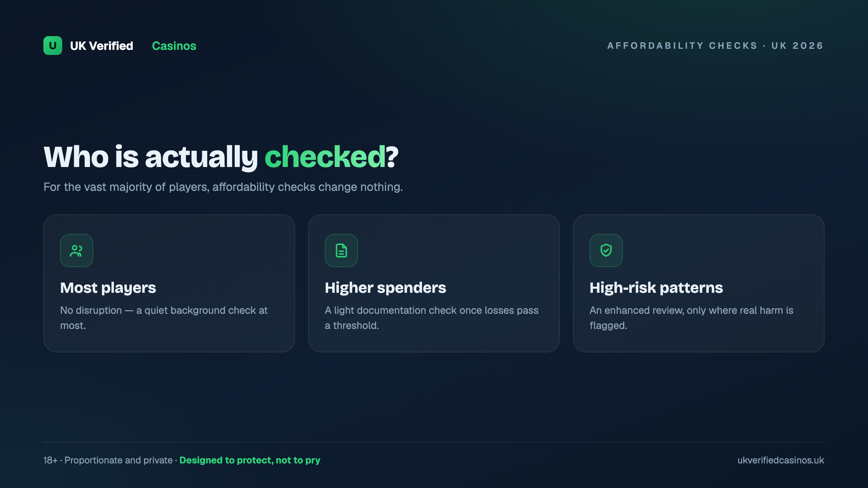Click the shield checkmark icon

[606, 251]
